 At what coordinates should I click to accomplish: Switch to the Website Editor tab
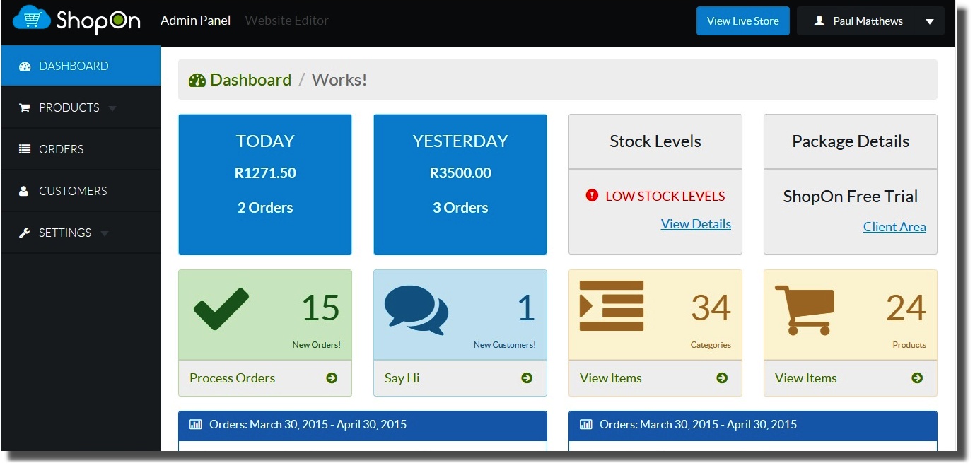coord(286,21)
